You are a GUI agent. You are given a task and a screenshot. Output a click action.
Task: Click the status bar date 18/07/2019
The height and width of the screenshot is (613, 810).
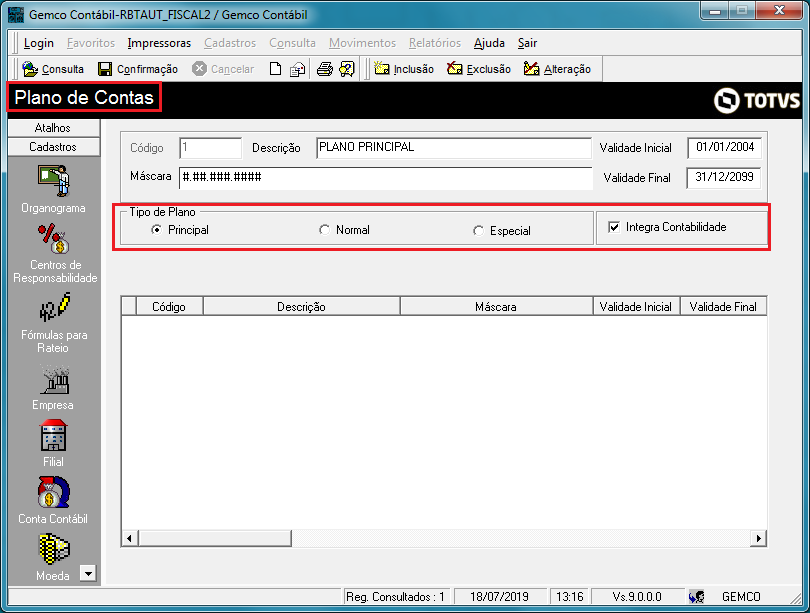(500, 597)
